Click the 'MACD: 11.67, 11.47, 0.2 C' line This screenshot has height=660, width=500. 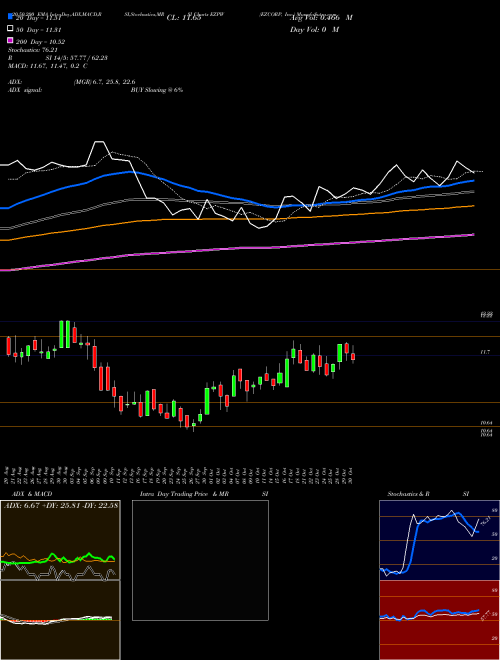48,66
